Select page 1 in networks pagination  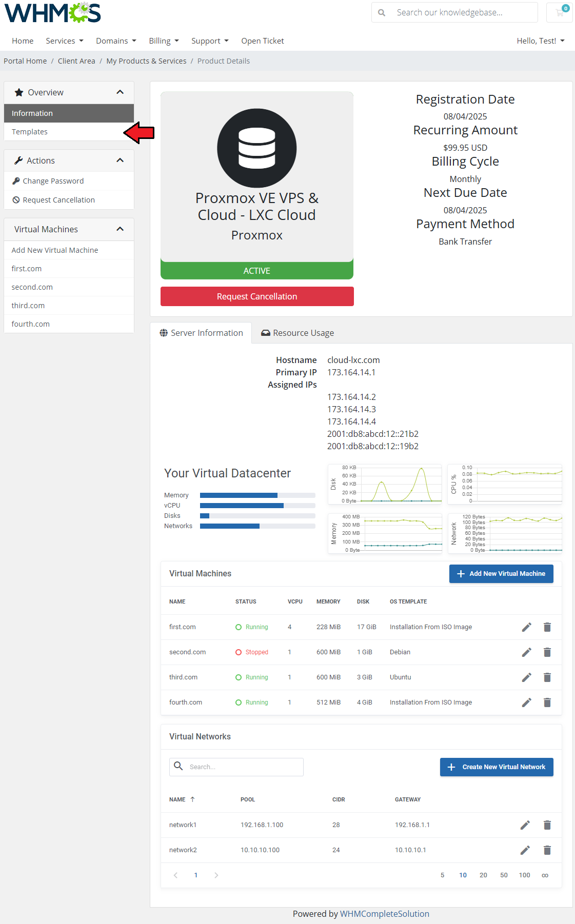click(196, 875)
